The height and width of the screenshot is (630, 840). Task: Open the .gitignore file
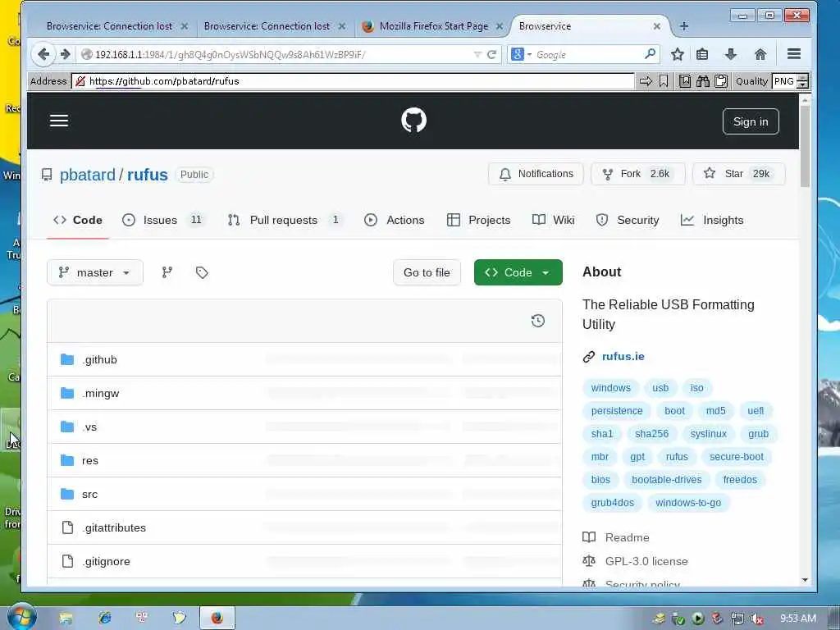106,561
